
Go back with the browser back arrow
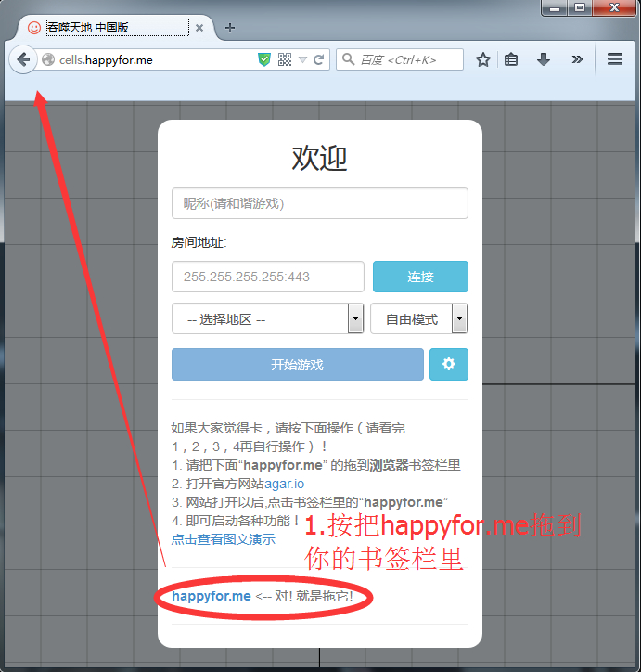(x=23, y=59)
